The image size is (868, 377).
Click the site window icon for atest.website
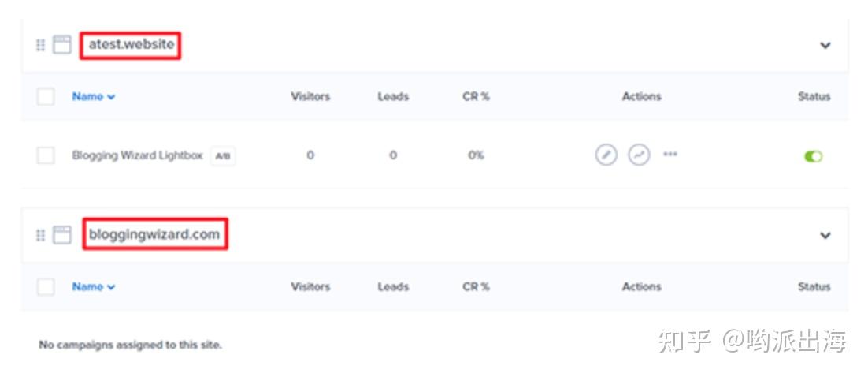pyautogui.click(x=62, y=45)
